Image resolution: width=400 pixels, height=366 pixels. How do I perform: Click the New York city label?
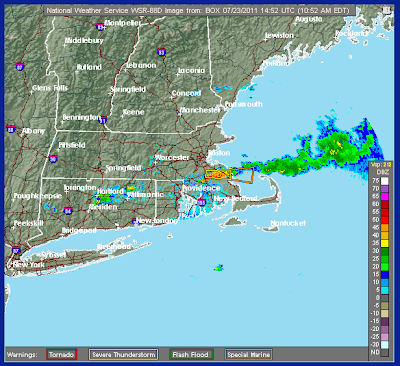[x=29, y=265]
